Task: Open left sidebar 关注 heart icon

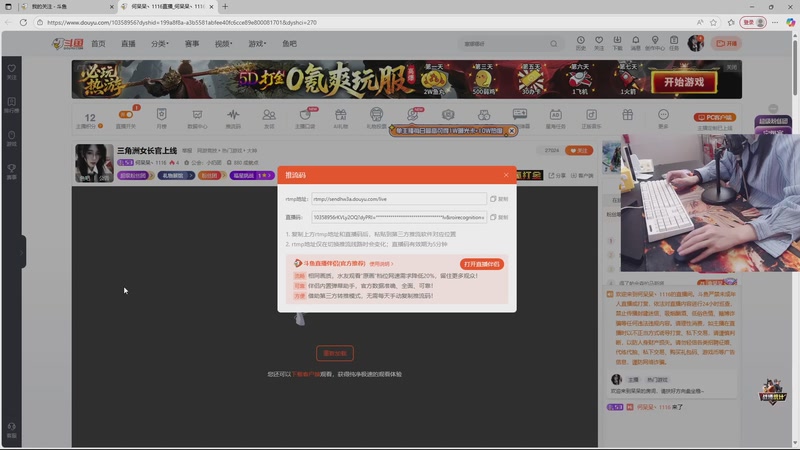Action: tap(11, 72)
